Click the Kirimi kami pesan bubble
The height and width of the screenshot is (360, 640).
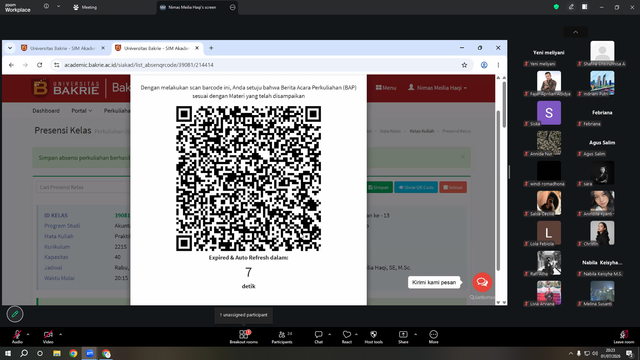point(434,282)
